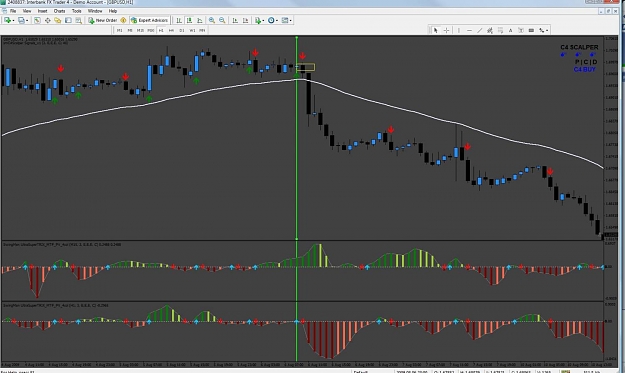625x373 pixels.
Task: Select the W1 timeframe
Action: [192, 30]
